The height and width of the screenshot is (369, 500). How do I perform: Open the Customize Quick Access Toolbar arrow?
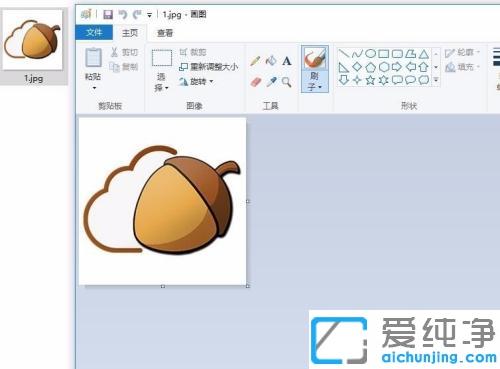coord(149,15)
